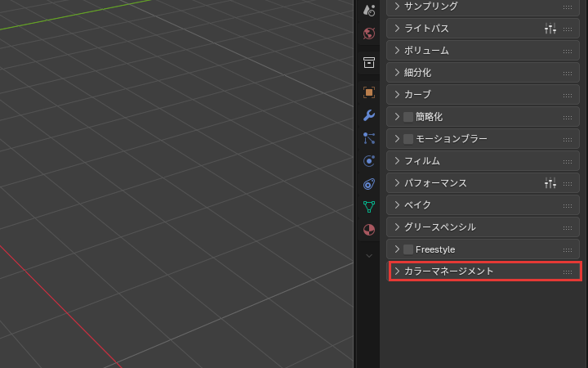Click the パフォーマンス panel grip handle
This screenshot has height=368, width=588.
click(x=568, y=184)
